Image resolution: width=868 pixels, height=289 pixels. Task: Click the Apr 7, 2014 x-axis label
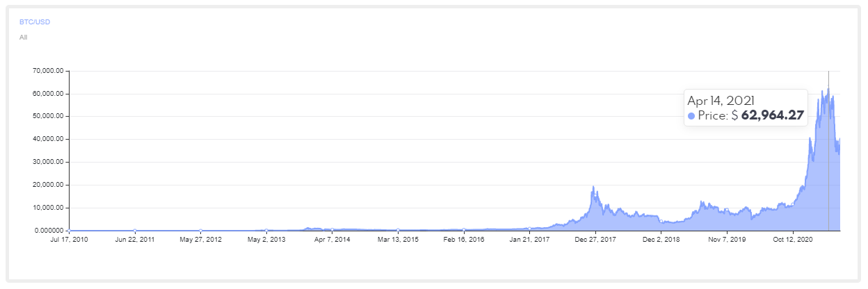tap(332, 239)
